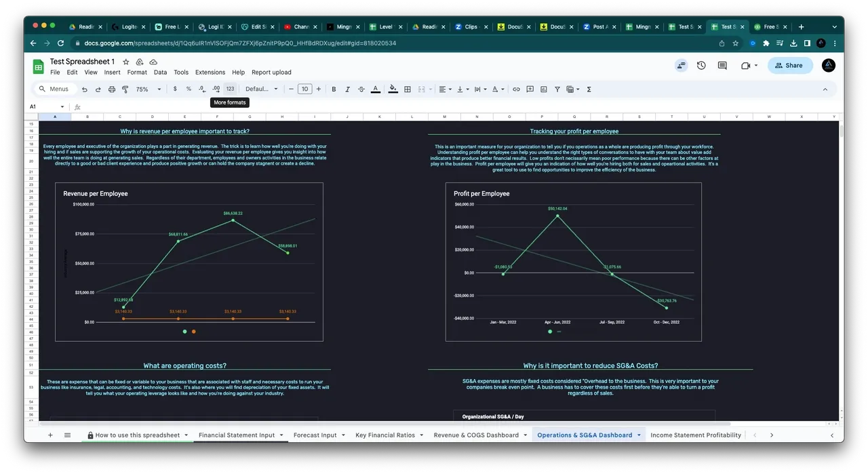Select the Profit per Employee chart
868x474 pixels.
click(x=574, y=262)
